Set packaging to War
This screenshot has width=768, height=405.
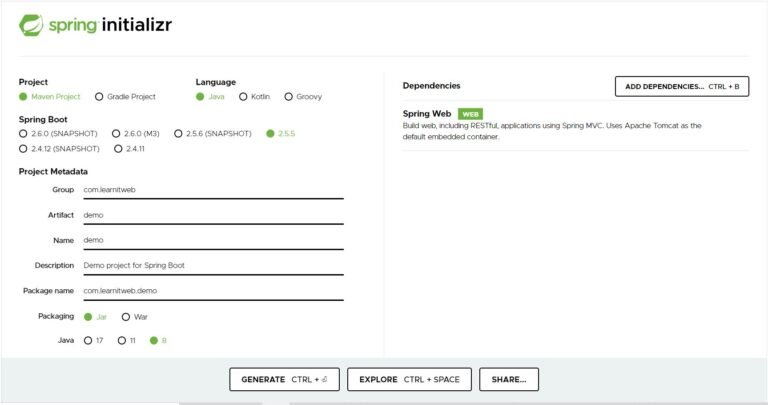(x=135, y=317)
